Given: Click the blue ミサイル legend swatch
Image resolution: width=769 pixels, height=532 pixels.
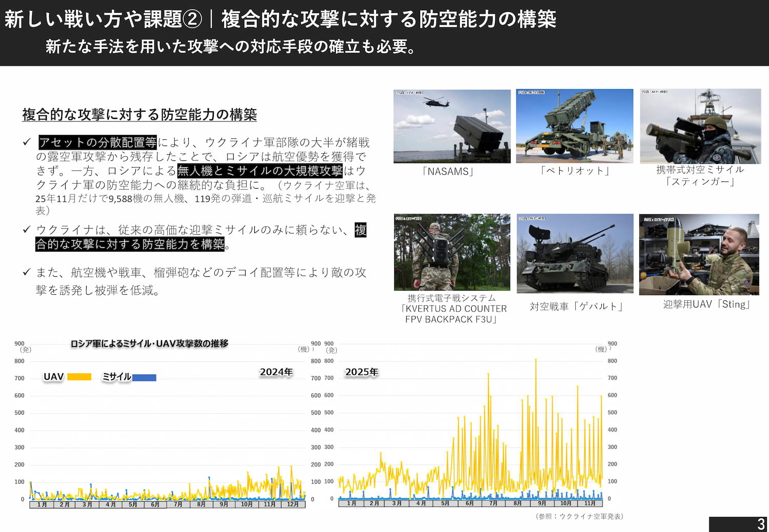Looking at the screenshot, I should (x=144, y=378).
